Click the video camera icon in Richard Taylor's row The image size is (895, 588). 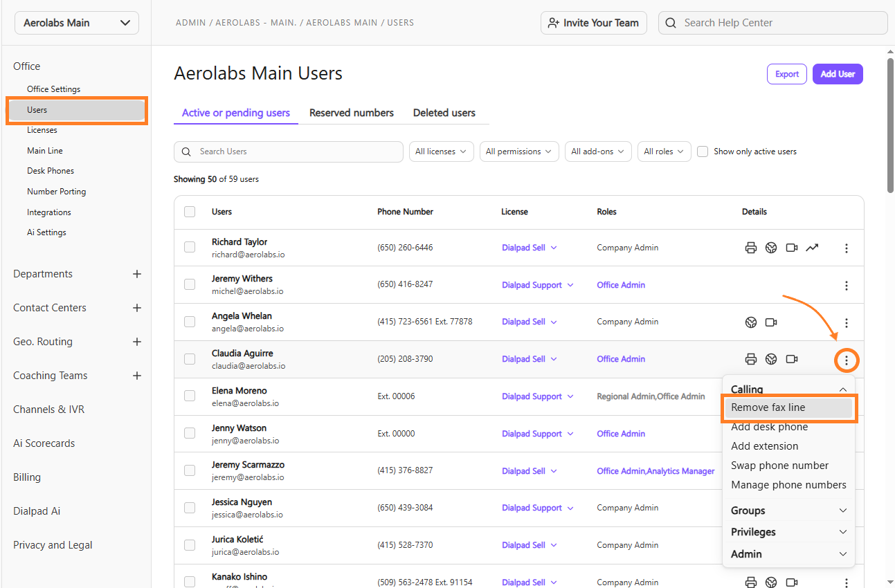pyautogui.click(x=792, y=248)
